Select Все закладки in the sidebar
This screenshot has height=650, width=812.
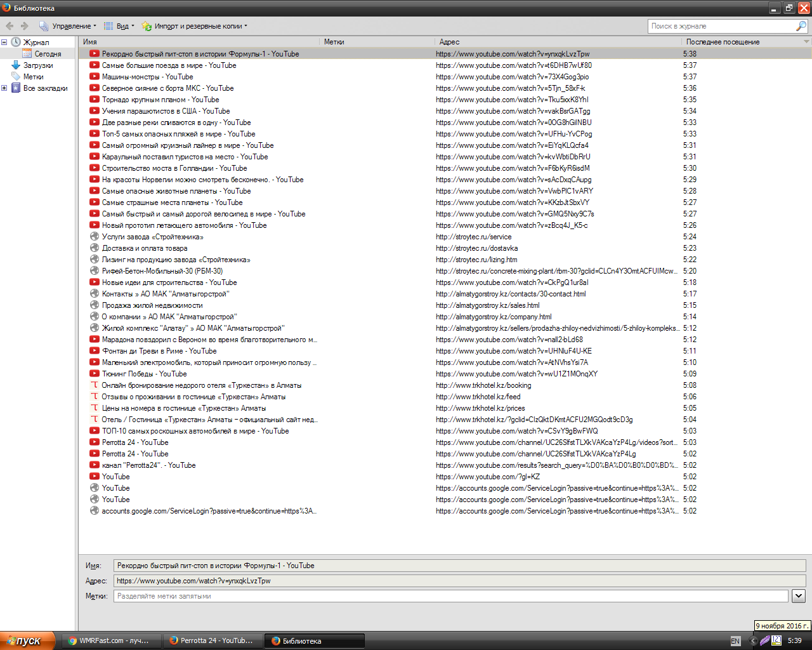click(39, 88)
